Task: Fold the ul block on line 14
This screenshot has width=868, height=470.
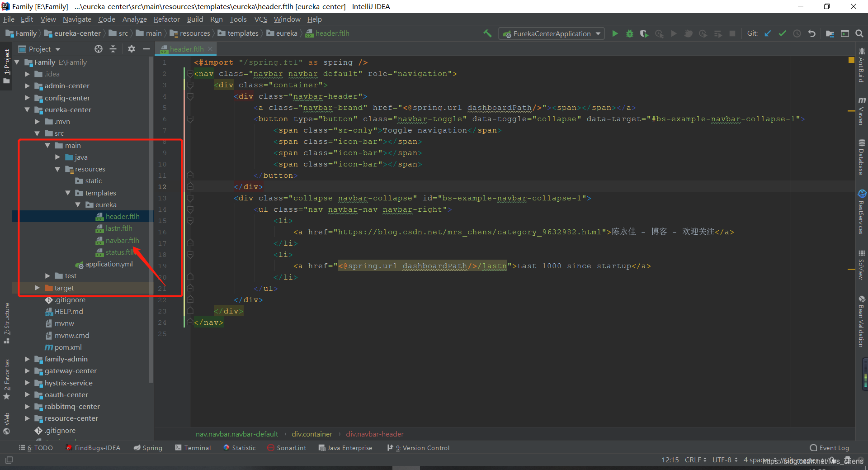Action: tap(190, 209)
